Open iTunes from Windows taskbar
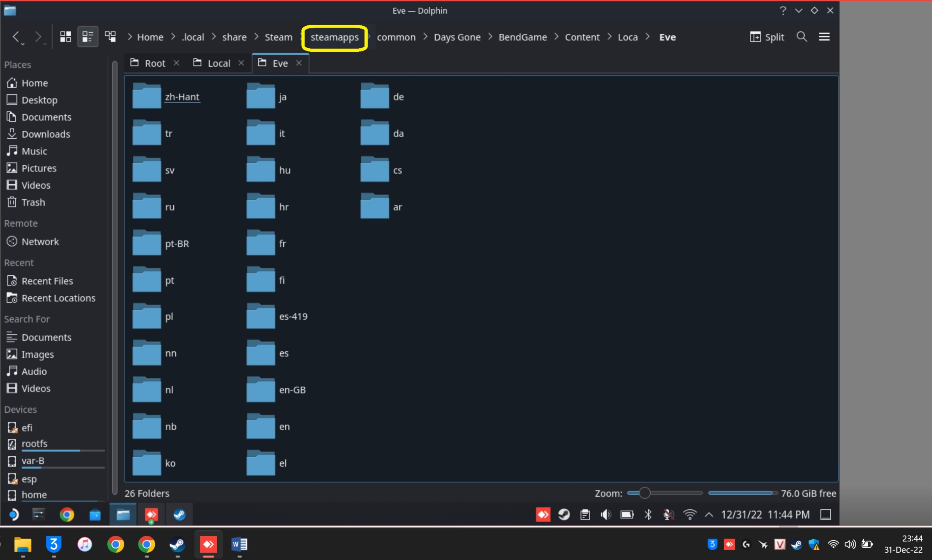 pos(84,544)
